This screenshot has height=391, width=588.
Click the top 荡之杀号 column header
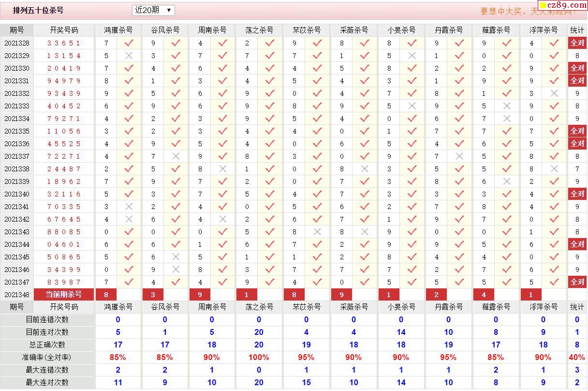click(260, 30)
